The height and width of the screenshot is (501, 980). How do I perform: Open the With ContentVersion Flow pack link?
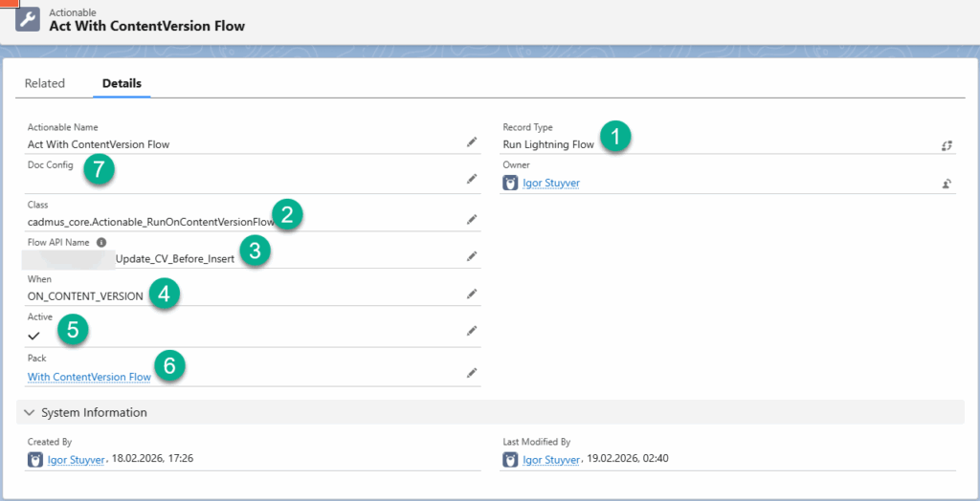(x=89, y=377)
